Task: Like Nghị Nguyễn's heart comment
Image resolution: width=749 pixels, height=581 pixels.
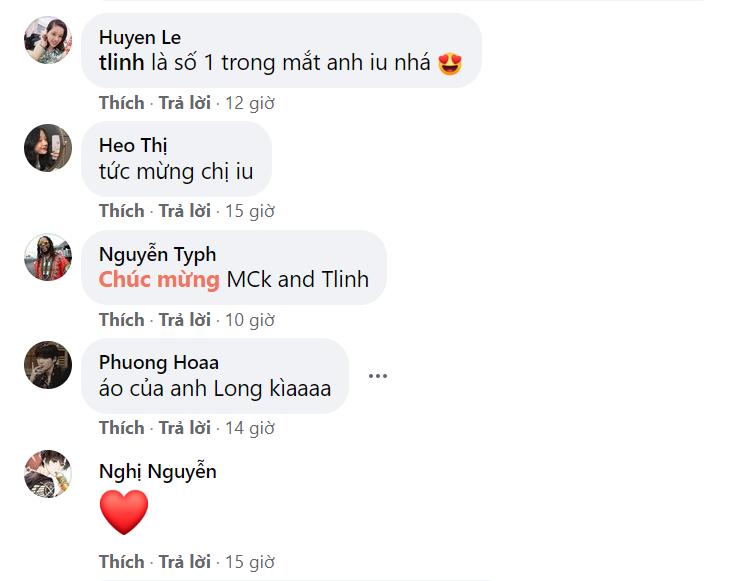Action: [x=121, y=562]
